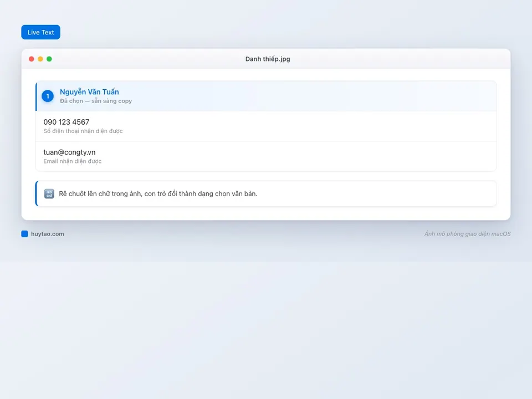The height and width of the screenshot is (399, 532).
Task: Select the phone number 090 123 4567
Action: click(66, 122)
